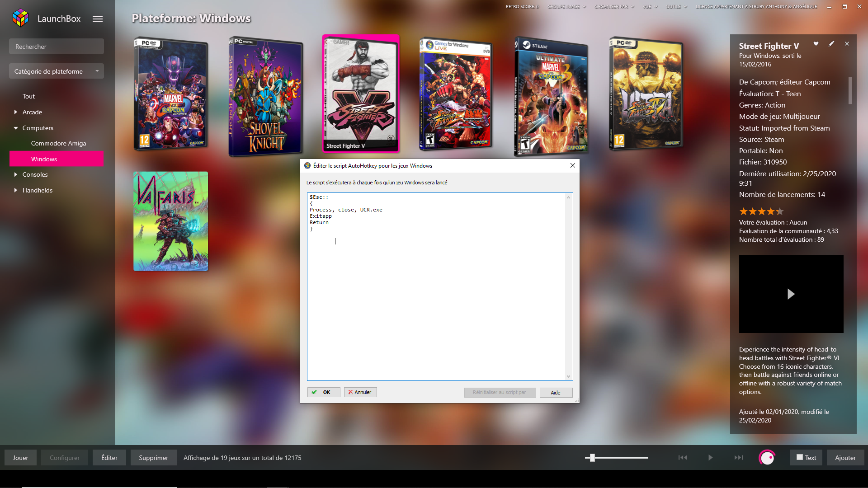Click the licence owner text in top bar
868x488 pixels.
tap(756, 7)
